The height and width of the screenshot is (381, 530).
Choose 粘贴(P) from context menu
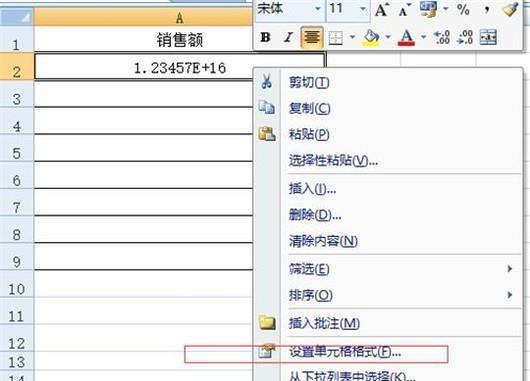[x=388, y=134]
